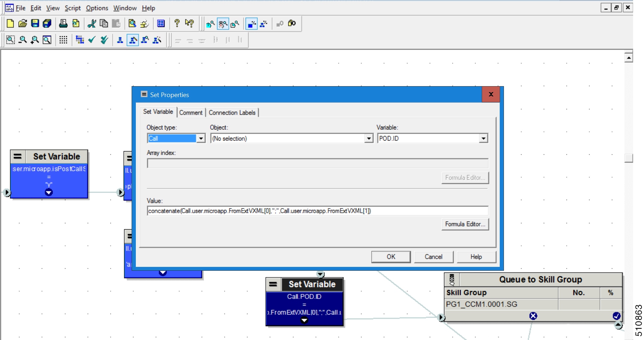Click the Cut scissors icon

click(92, 24)
